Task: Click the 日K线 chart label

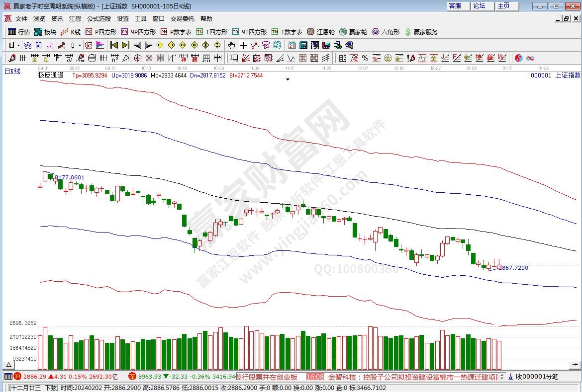Action: pyautogui.click(x=12, y=72)
